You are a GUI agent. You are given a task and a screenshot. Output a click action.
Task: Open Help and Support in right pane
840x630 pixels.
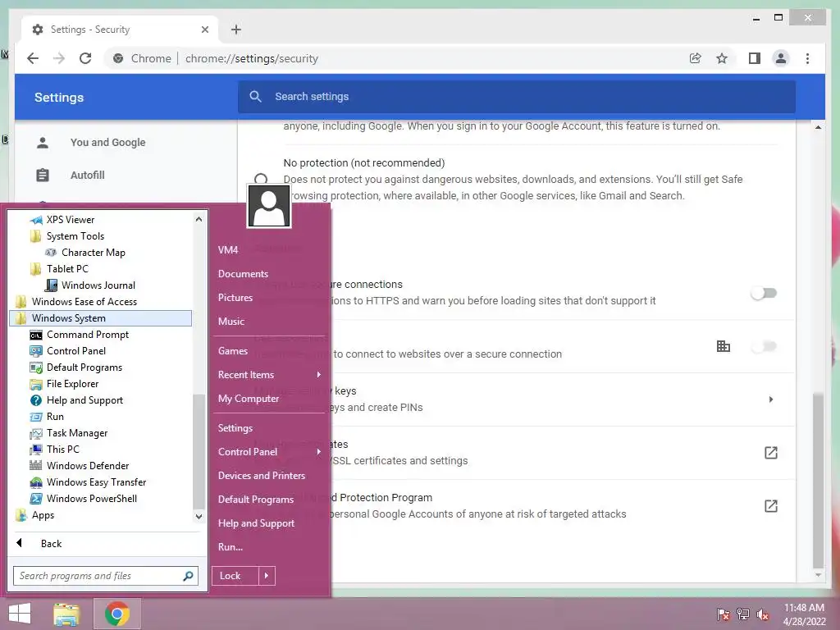[x=256, y=523]
